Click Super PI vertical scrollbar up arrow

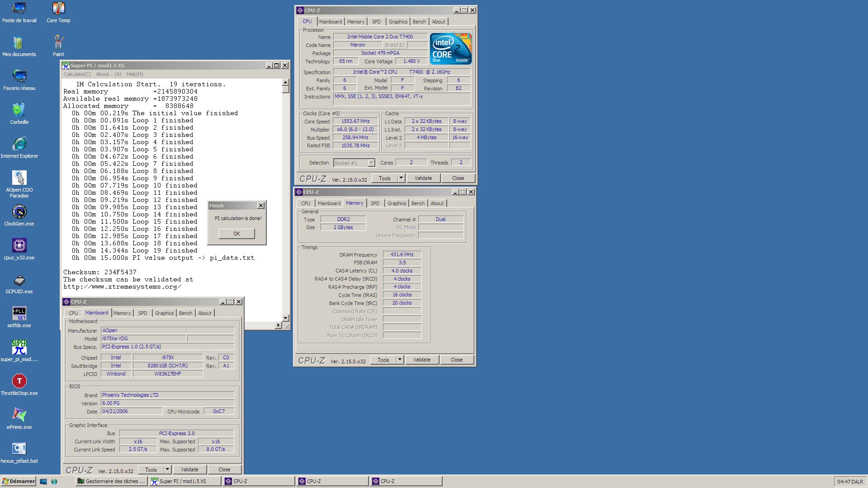point(286,83)
